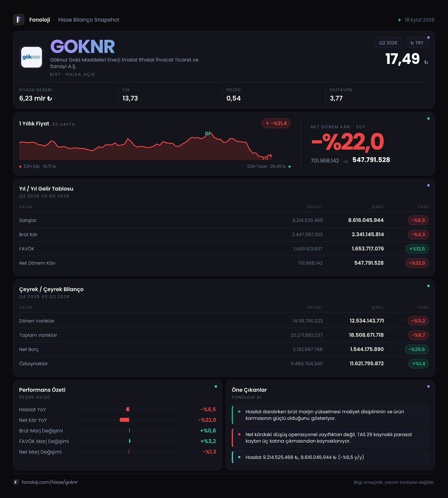The image size is (448, 498).
Task: Click the FAVÖK +%12,5 difference badge
Action: point(417,249)
